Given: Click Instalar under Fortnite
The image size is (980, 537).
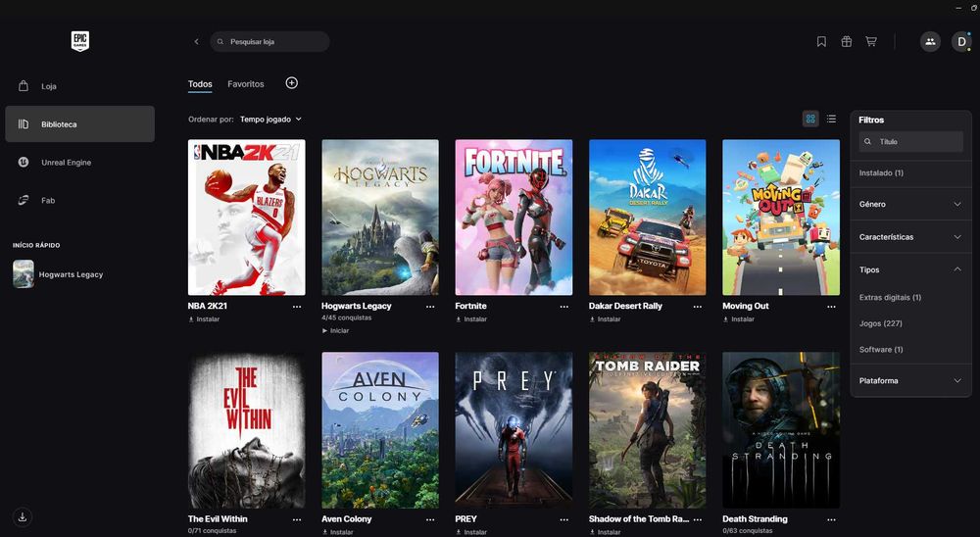Looking at the screenshot, I should (471, 318).
